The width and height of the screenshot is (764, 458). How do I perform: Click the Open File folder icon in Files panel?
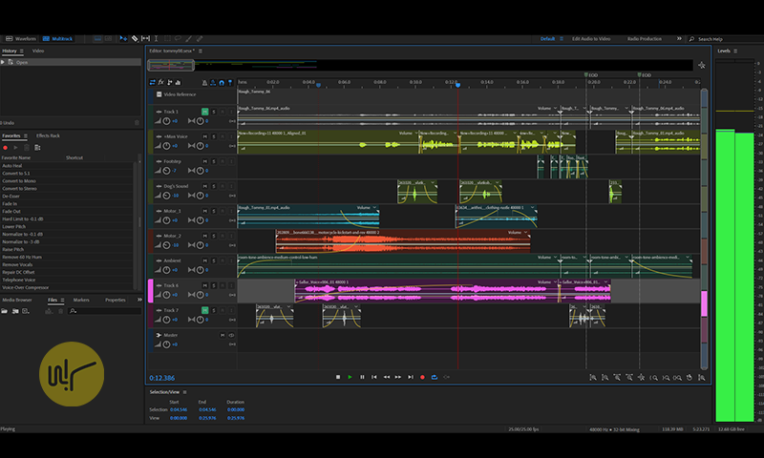[4, 311]
